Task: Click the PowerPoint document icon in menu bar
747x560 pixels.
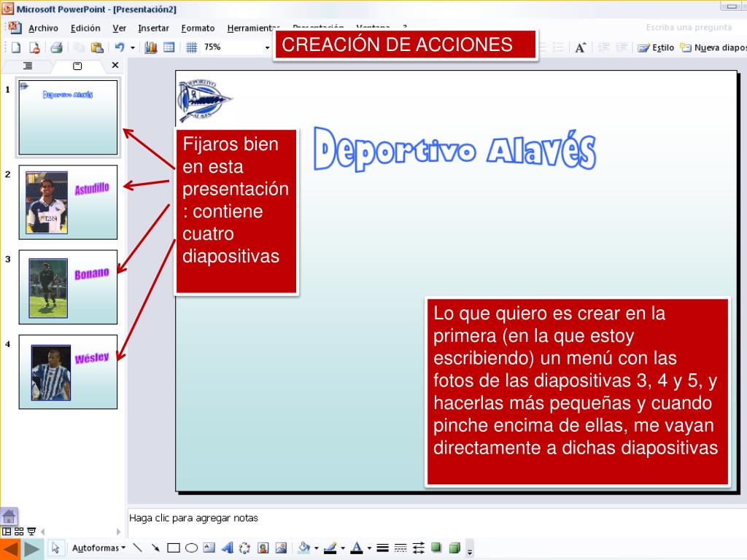Action: click(x=15, y=27)
